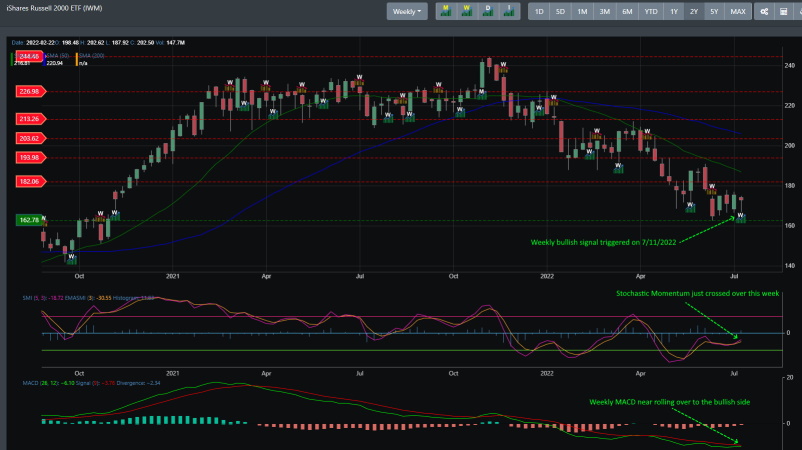
Task: Show MAX history range
Action: [x=738, y=11]
